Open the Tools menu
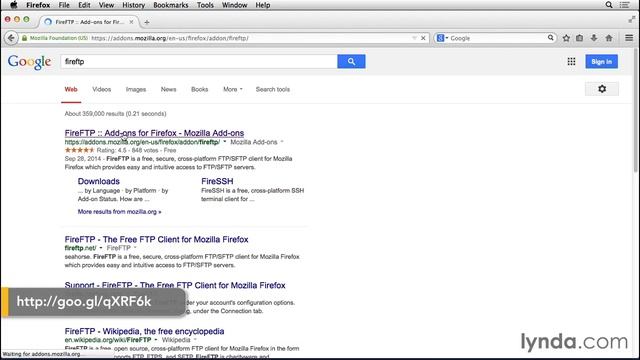Viewport: 640px width, 360px height. coord(205,5)
